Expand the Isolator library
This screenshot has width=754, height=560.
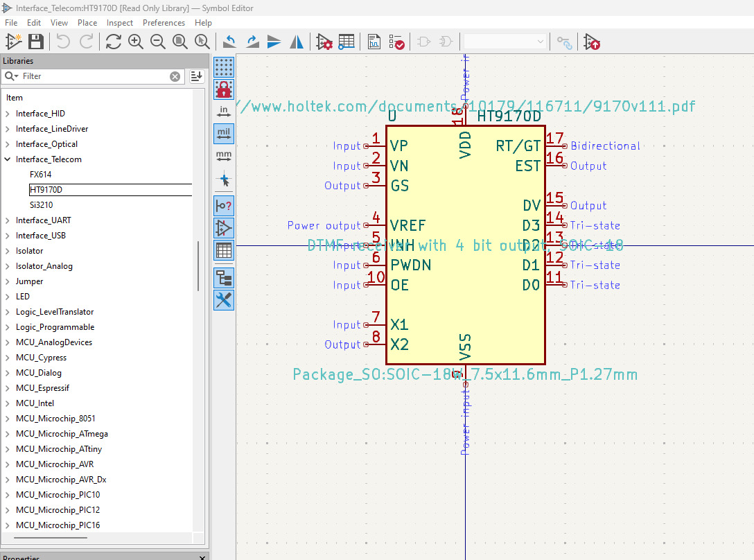[x=7, y=251]
